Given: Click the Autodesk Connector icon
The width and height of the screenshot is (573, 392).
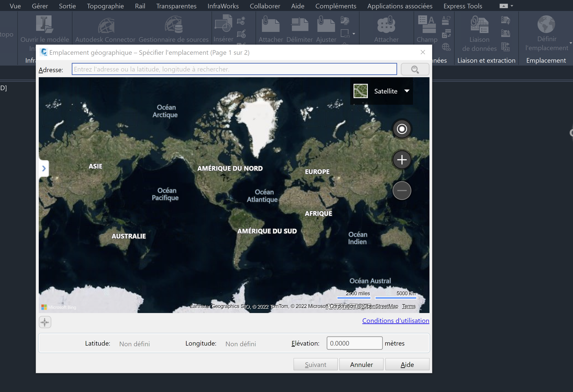Looking at the screenshot, I should [106, 25].
